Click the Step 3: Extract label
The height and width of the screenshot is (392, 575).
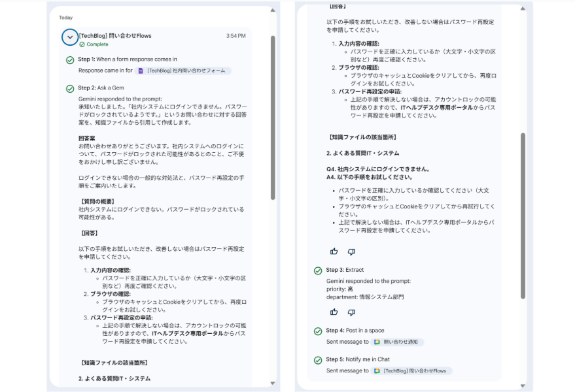tap(345, 270)
